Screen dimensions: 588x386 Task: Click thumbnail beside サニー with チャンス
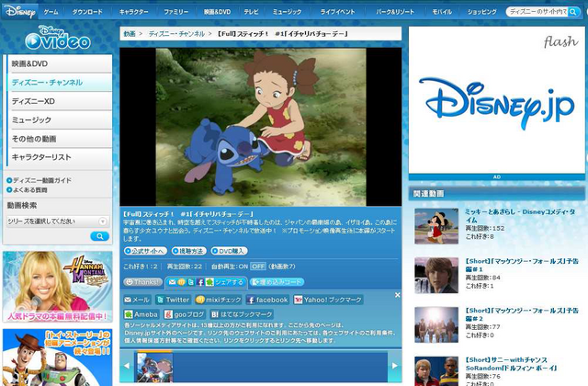pyautogui.click(x=436, y=371)
